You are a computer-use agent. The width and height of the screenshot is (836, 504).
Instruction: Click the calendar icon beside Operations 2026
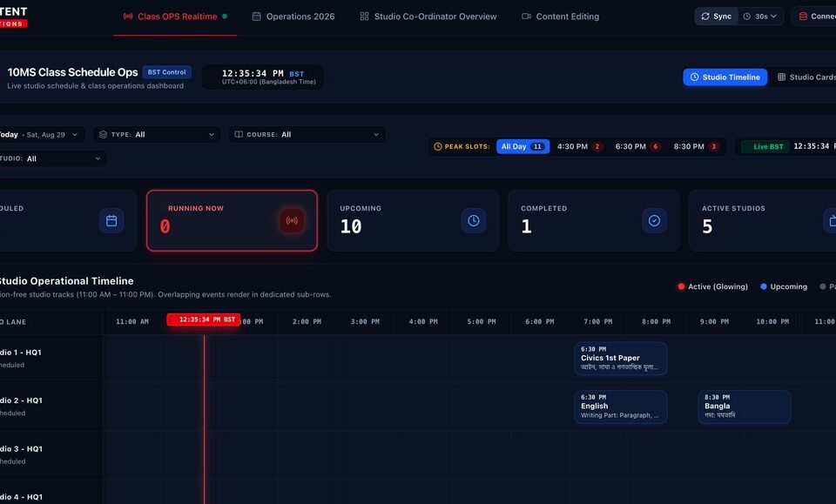coord(256,17)
